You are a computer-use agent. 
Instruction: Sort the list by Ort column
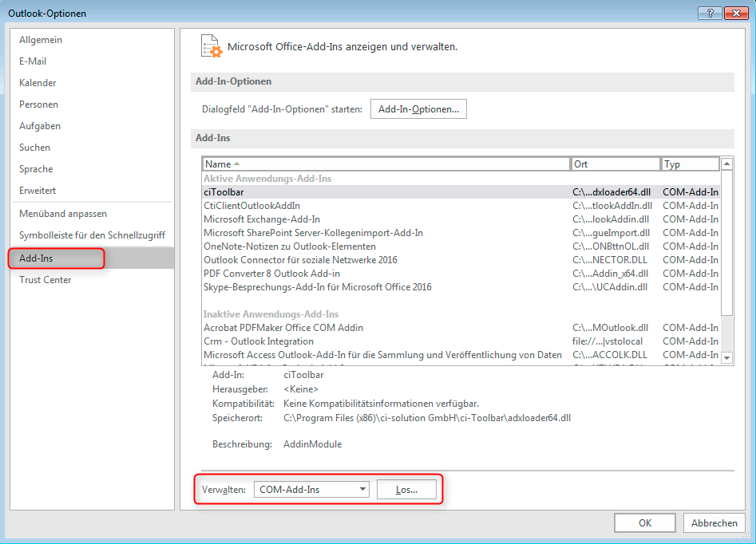coord(615,164)
